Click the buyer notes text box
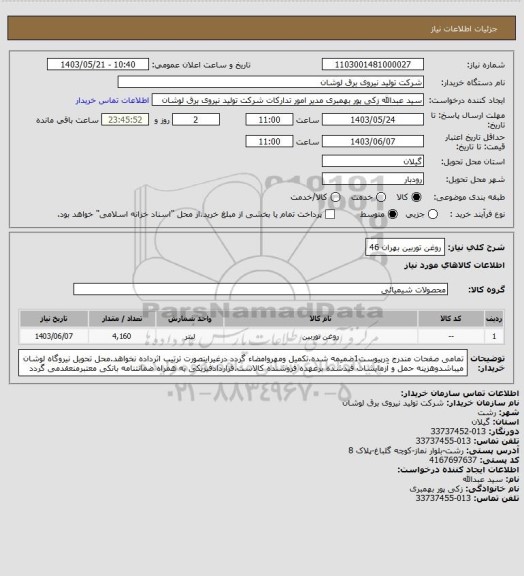Screen dimensions: 524x576 243,363
